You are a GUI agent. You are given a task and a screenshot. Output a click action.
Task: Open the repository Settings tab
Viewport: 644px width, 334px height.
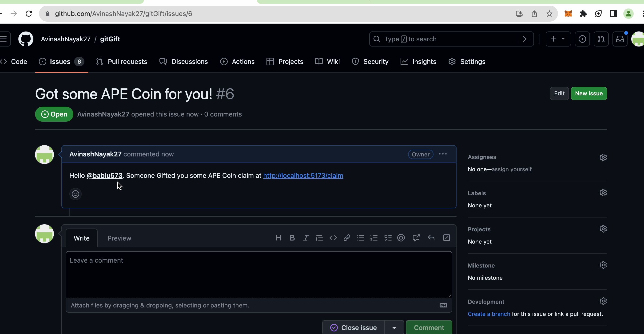tap(467, 62)
